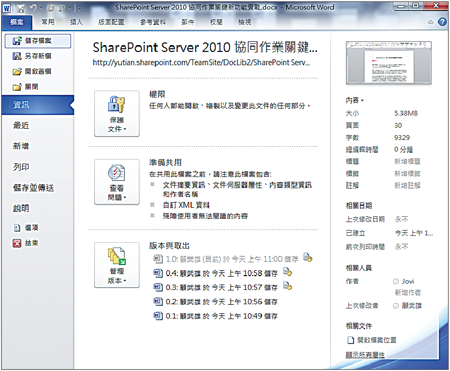Choose 另存新檔 (Save As) in sidebar

click(32, 56)
